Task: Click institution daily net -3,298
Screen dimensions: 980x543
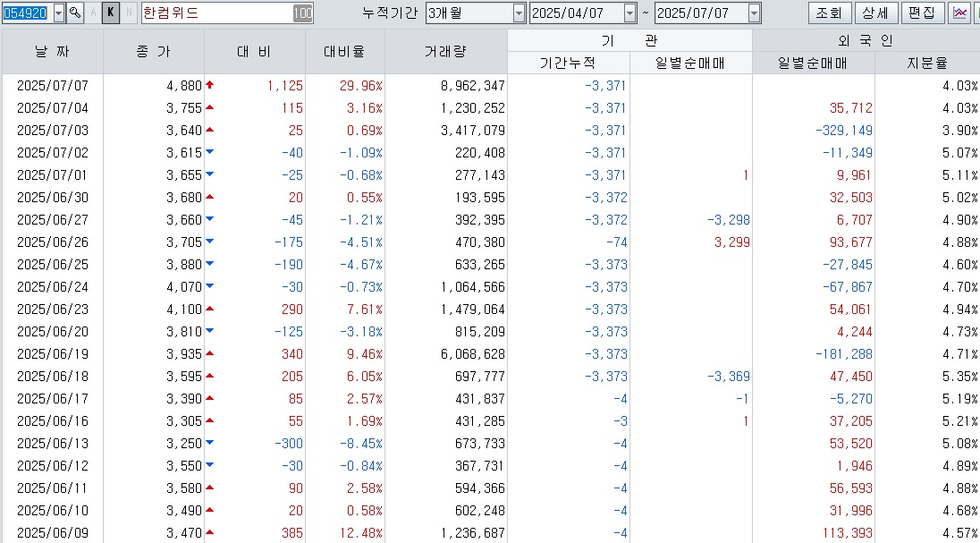Action: pyautogui.click(x=729, y=220)
